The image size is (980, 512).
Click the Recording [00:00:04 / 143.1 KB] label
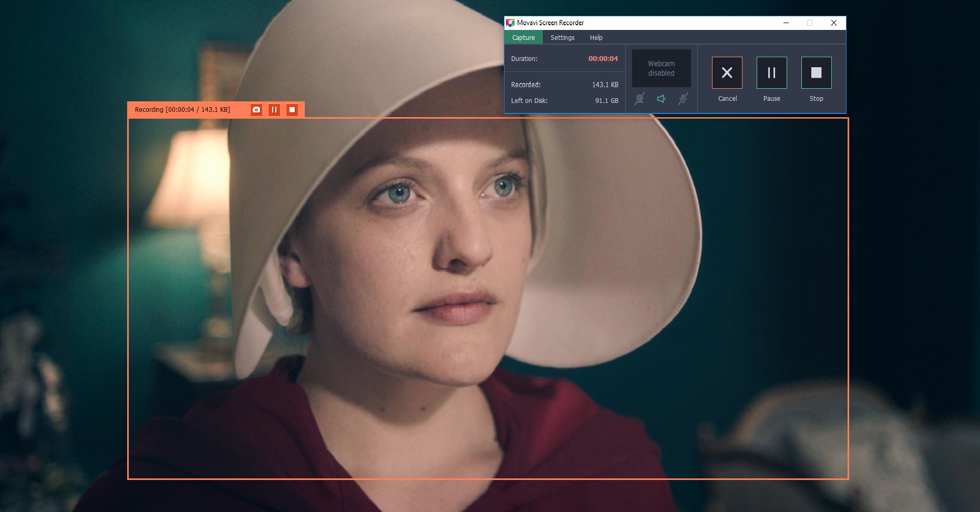tap(182, 110)
